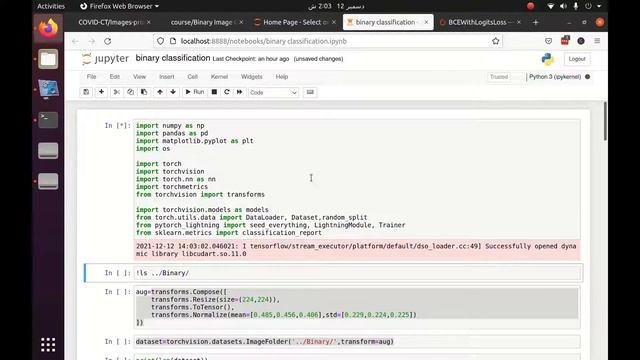Screen dimensions: 640x360
Task: Select the cell containing !ls ../Binary/
Action: 358,273
